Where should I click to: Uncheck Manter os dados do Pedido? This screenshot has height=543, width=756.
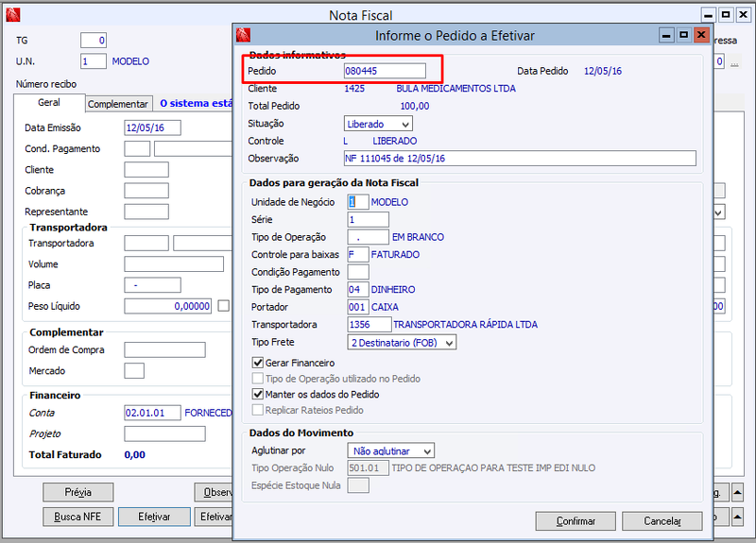(x=258, y=394)
